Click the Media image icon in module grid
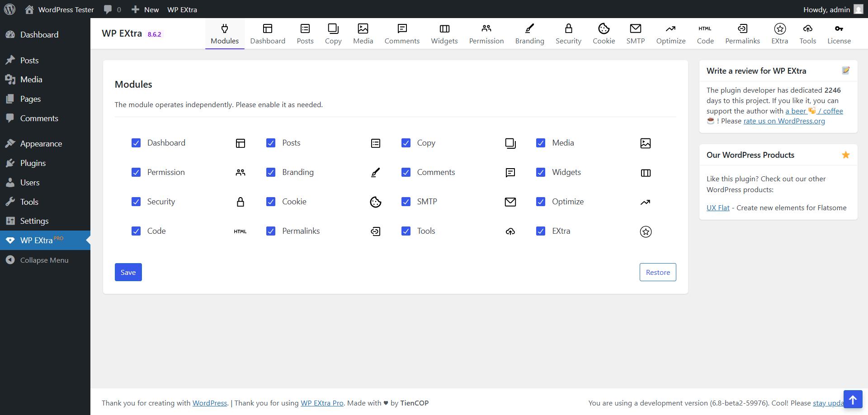 646,143
